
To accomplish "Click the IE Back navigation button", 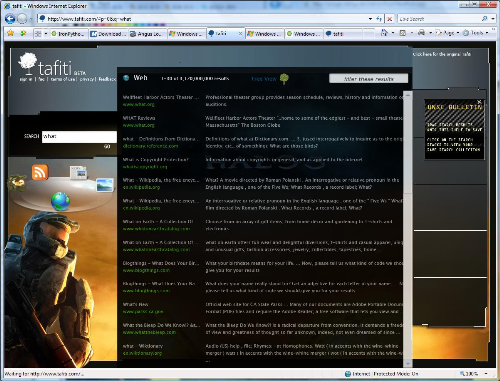I will tap(10, 19).
